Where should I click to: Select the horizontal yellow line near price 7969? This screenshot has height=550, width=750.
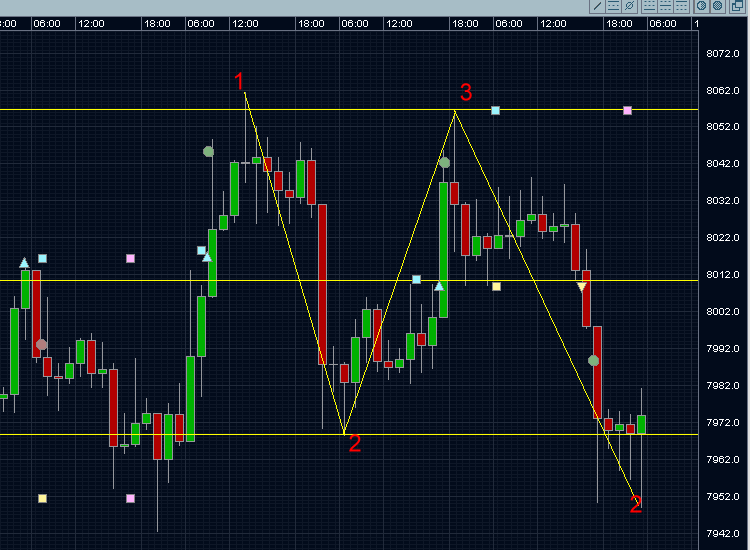pos(349,434)
